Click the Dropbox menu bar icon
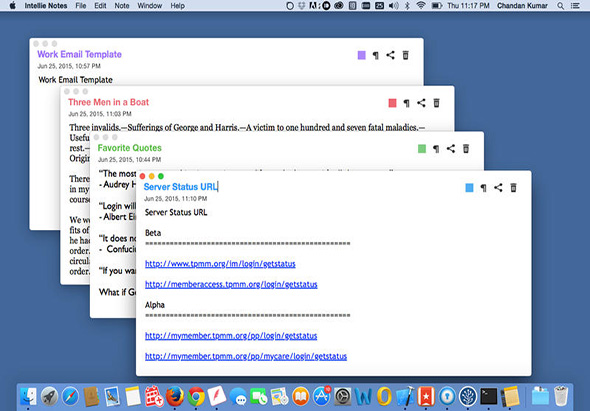This screenshot has height=411, width=590. 302,6
